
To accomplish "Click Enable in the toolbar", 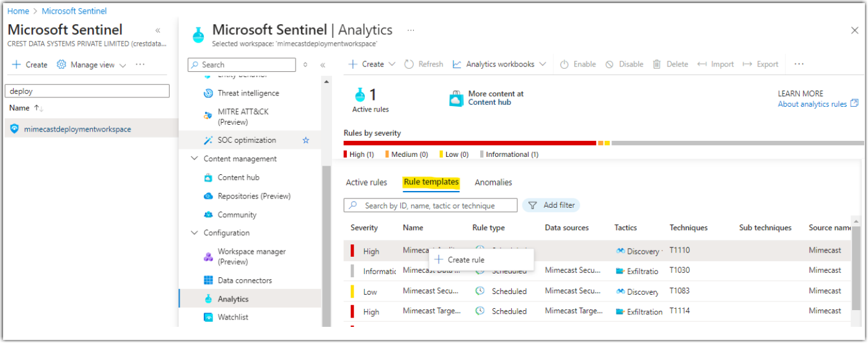I will click(578, 64).
